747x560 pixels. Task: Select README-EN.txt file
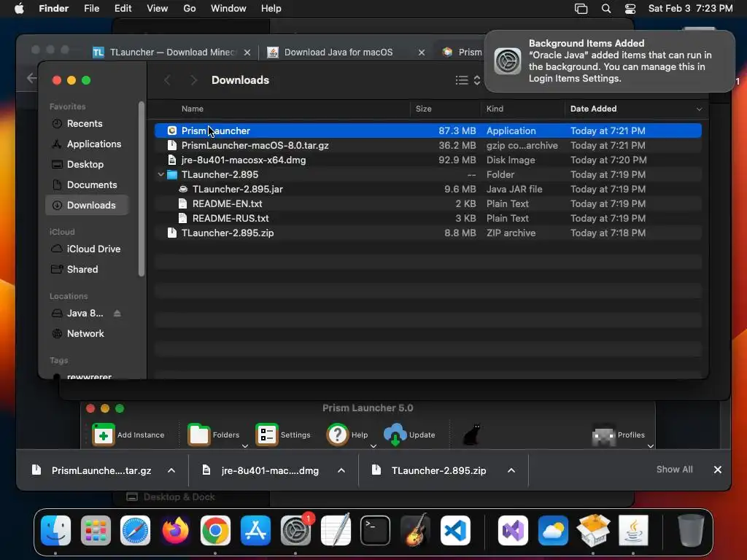[427, 204]
